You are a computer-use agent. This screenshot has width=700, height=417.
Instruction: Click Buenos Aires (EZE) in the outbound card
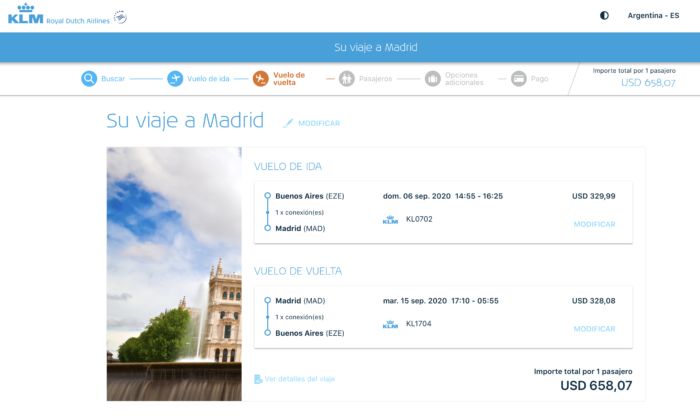309,196
